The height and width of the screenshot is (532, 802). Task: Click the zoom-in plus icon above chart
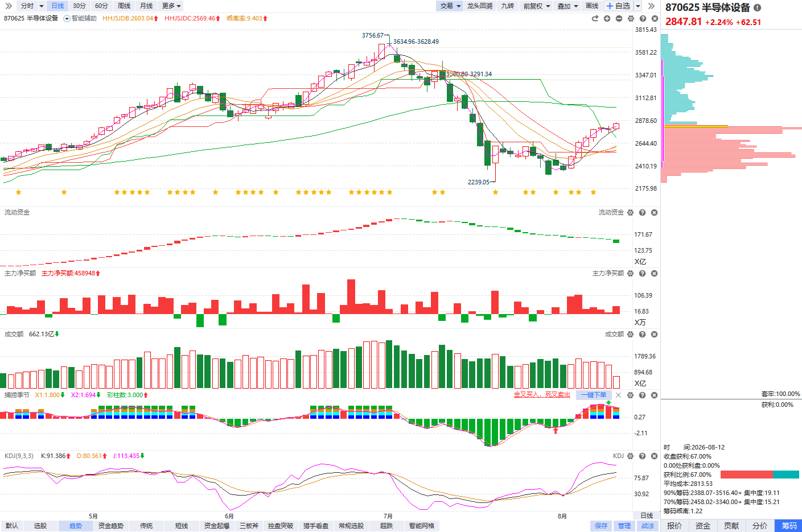pyautogui.click(x=607, y=19)
